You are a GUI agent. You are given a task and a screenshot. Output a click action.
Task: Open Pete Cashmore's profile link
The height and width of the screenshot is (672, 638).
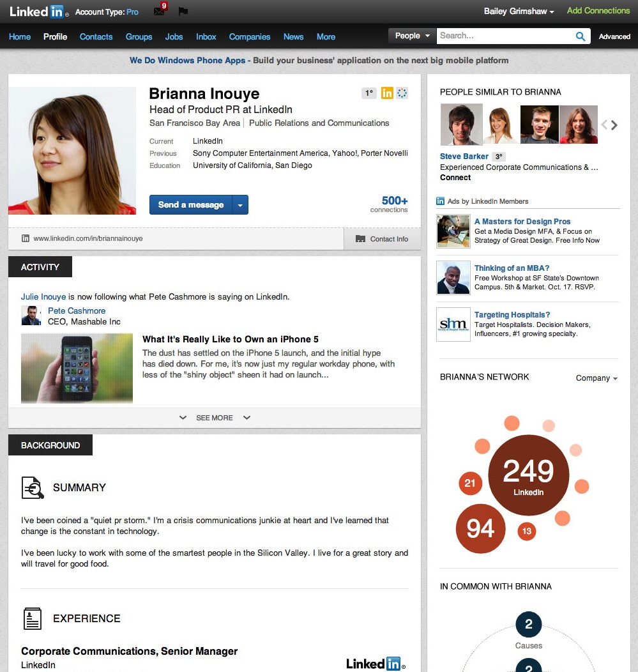click(x=77, y=311)
